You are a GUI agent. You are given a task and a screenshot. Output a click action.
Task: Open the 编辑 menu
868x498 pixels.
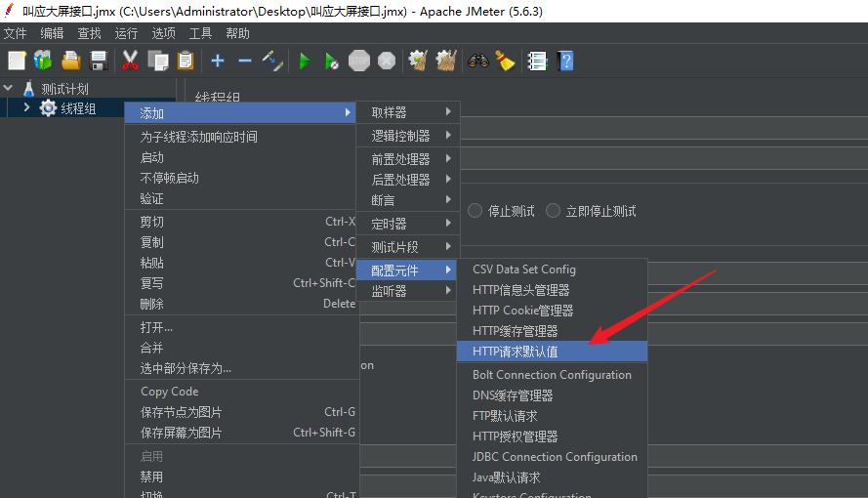click(x=52, y=33)
